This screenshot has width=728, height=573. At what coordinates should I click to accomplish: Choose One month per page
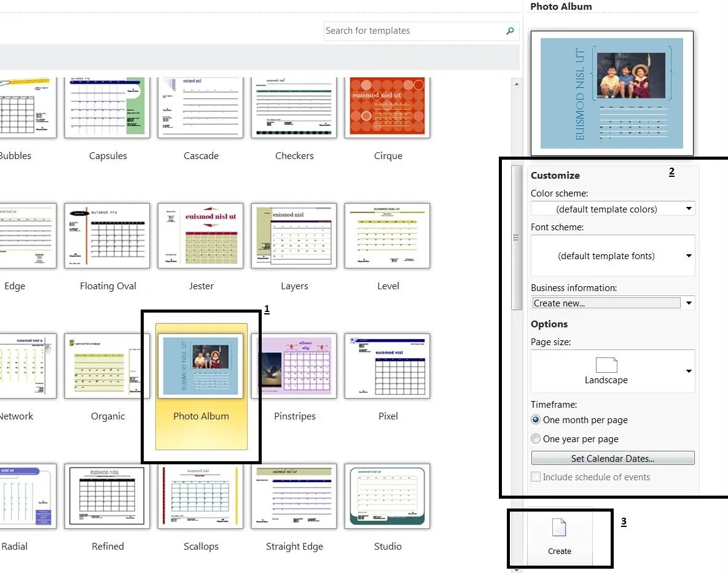pyautogui.click(x=536, y=419)
